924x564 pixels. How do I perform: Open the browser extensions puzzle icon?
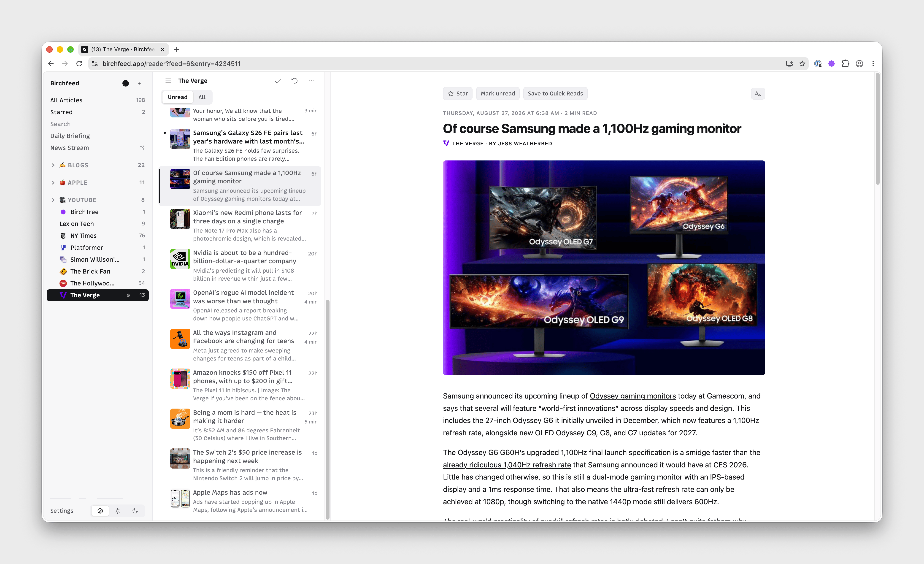click(845, 64)
